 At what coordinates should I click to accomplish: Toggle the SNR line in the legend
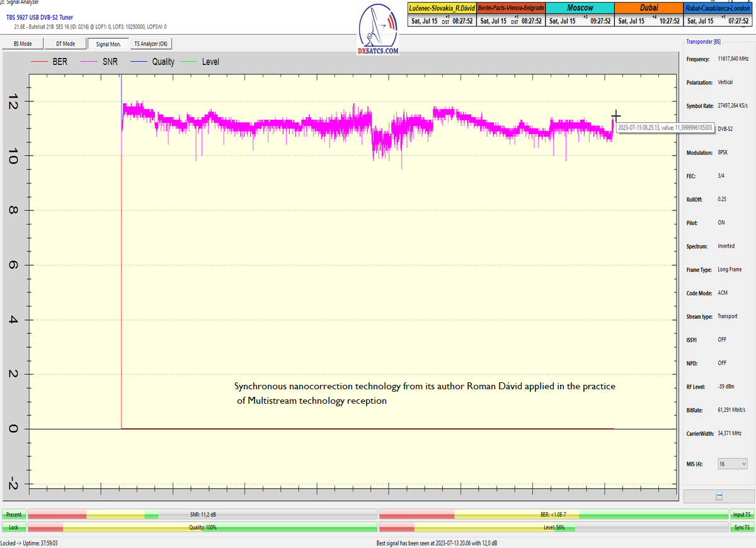click(x=100, y=62)
